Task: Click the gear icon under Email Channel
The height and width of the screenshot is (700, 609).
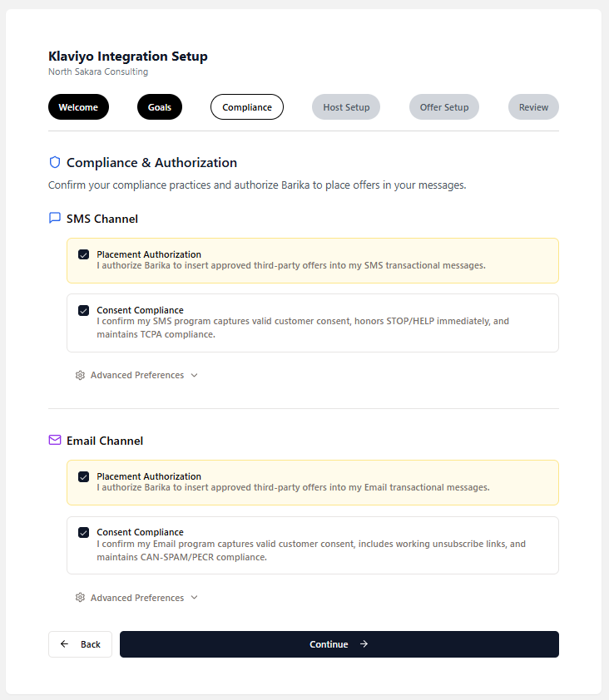Action: coord(80,598)
